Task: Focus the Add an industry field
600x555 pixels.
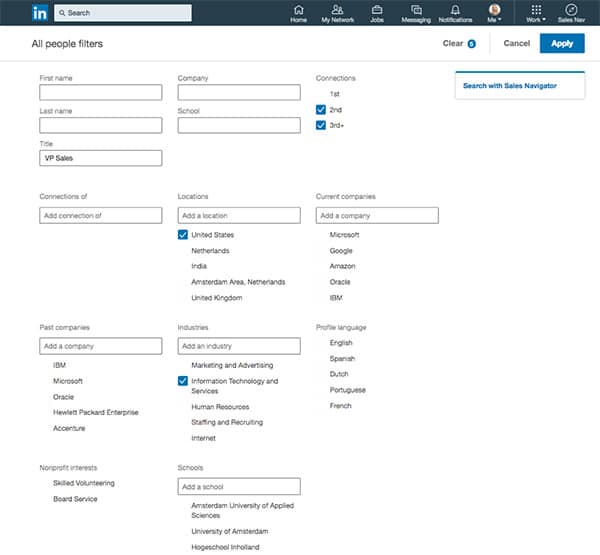Action: pyautogui.click(x=239, y=346)
